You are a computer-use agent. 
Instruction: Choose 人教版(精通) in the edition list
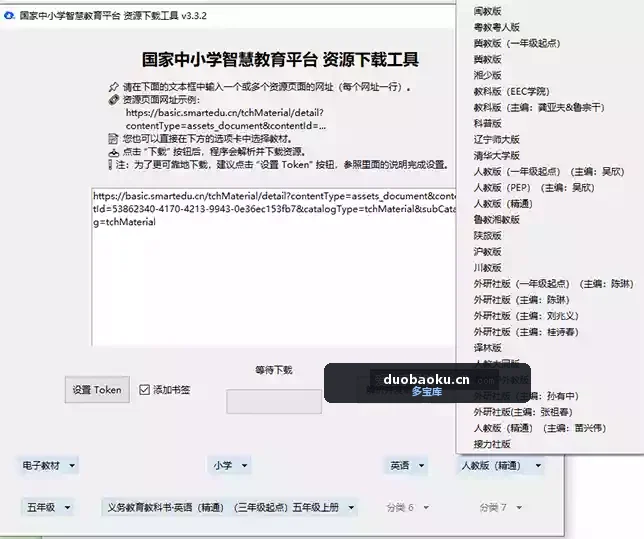coord(503,203)
